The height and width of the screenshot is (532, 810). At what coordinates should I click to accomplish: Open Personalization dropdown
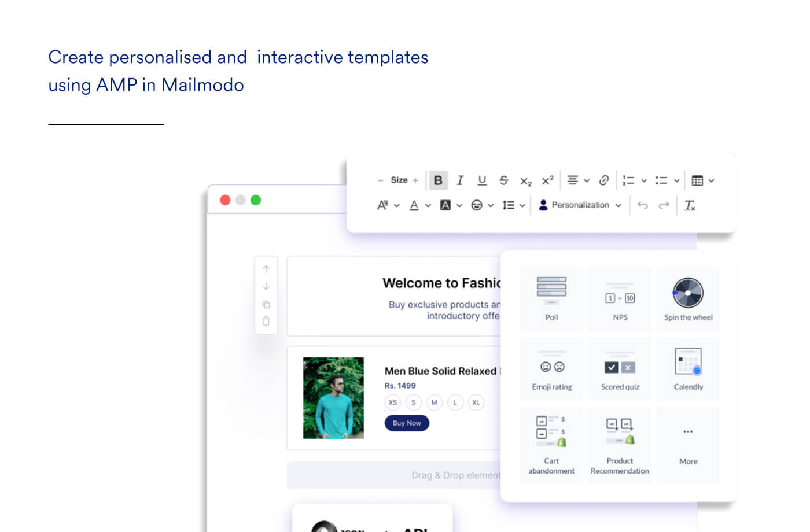tap(580, 205)
